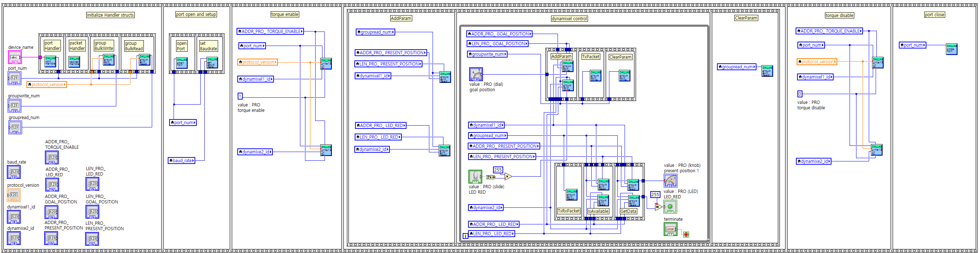Viewport: 980px width, 253px height.
Task: Select the group bulk read subVI beside ClearParam groupread_num
Action: (767, 71)
